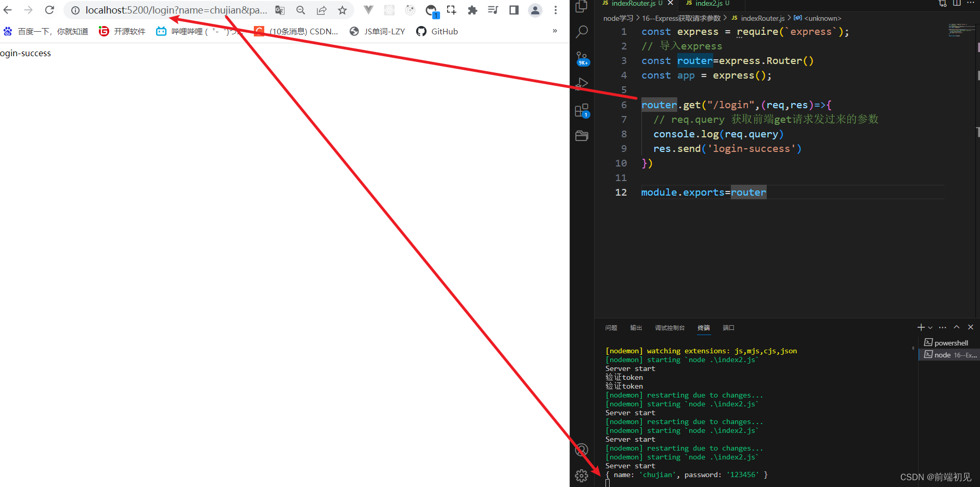Open the extension with blue badge

pos(432,11)
